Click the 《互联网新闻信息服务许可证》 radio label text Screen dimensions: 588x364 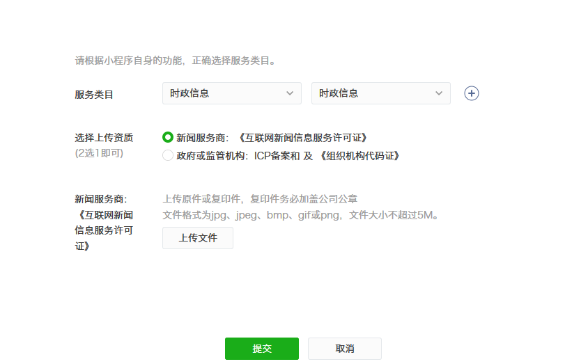point(302,138)
